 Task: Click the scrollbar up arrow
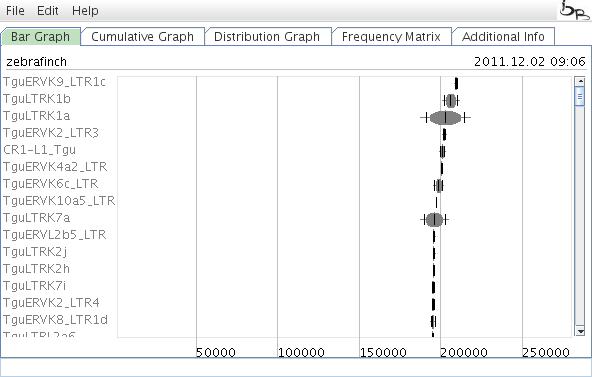(x=580, y=81)
